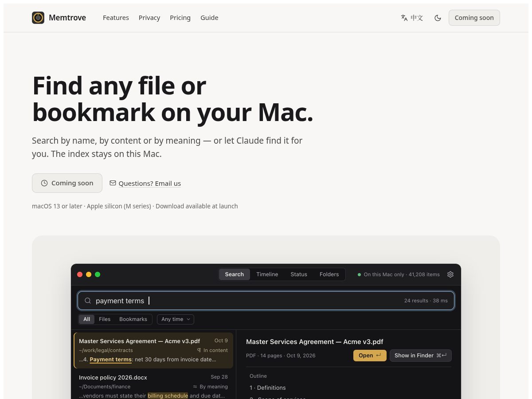
Task: Click the Sep 28 date on Invoice policy
Action: tap(219, 377)
